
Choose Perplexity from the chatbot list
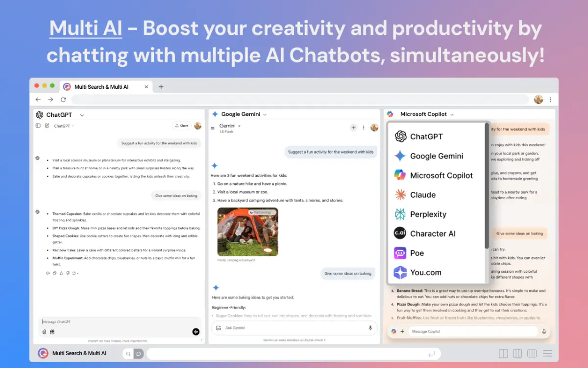(428, 214)
